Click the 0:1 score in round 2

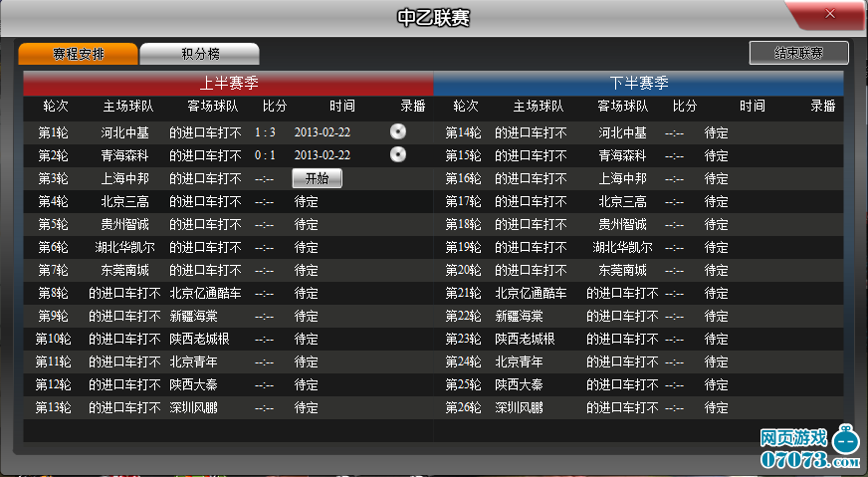point(265,155)
